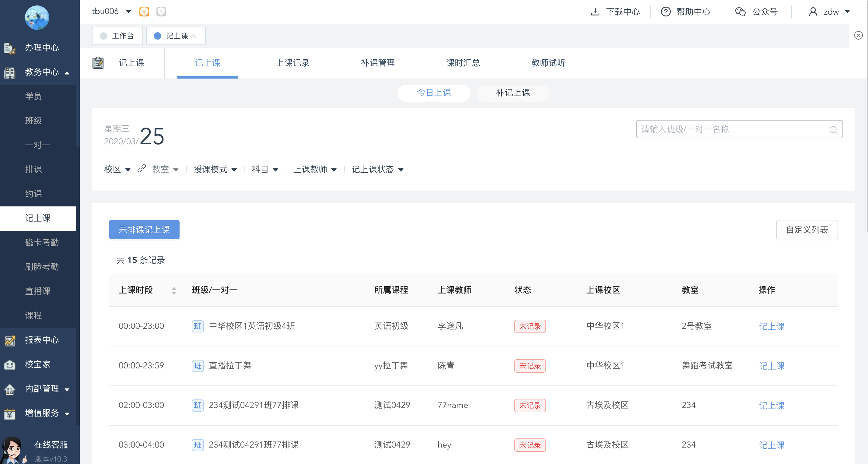This screenshot has height=464, width=868.
Task: Click 班 badge in the 03:00-04:00 row
Action: pos(198,445)
